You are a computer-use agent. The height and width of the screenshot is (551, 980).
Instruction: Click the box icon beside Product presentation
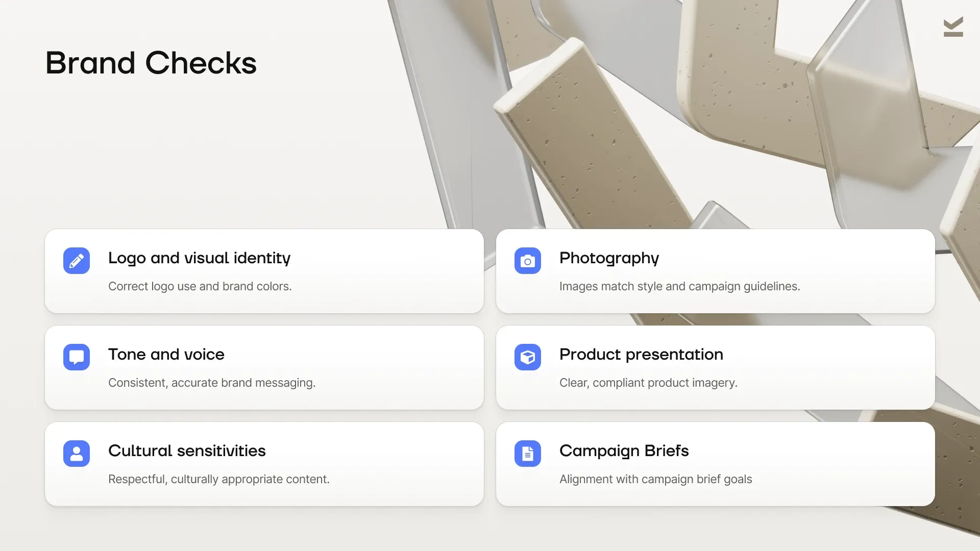[x=528, y=357]
